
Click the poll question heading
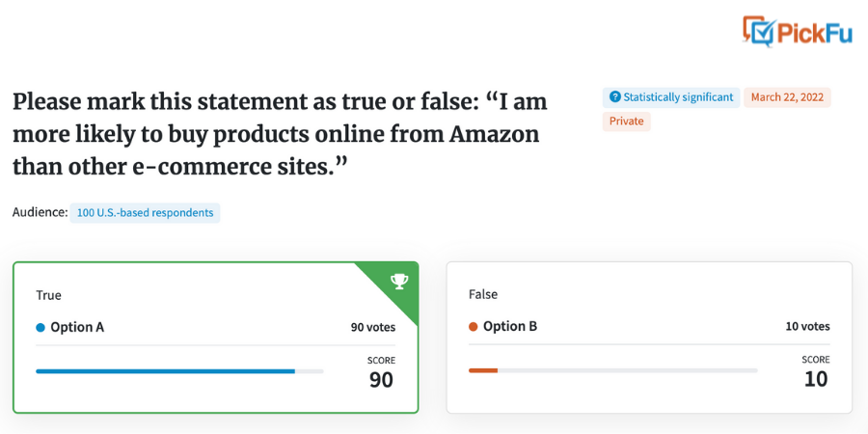(x=280, y=134)
